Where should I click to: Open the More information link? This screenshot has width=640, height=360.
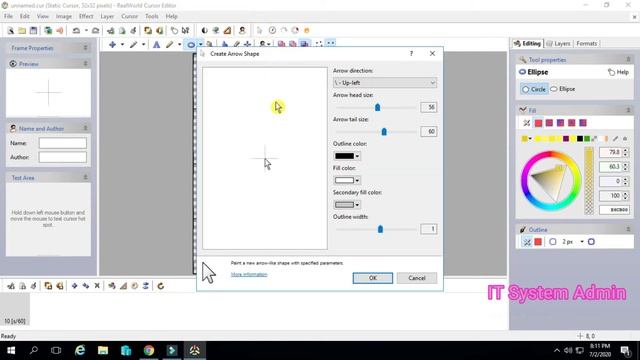click(x=249, y=274)
